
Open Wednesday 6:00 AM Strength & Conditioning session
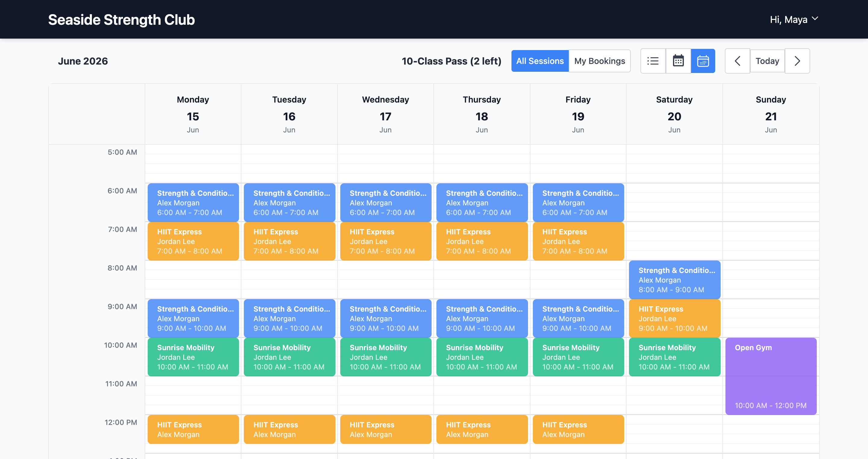(386, 202)
